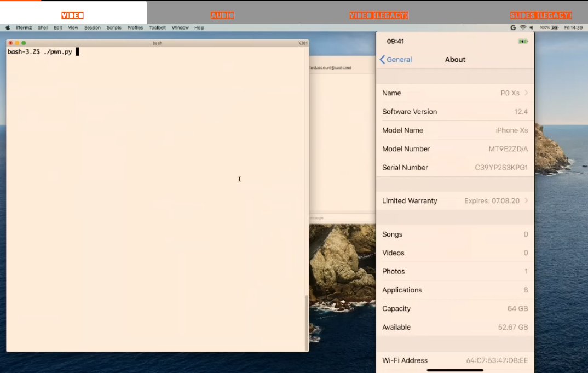Open the Limited Warranty row
The image size is (588, 373).
pos(455,201)
